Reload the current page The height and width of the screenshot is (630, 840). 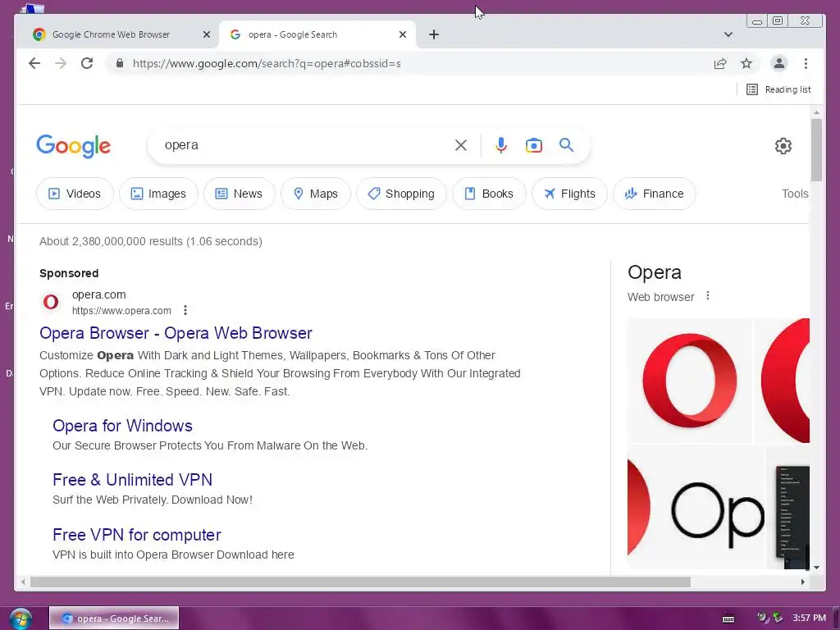(x=87, y=63)
